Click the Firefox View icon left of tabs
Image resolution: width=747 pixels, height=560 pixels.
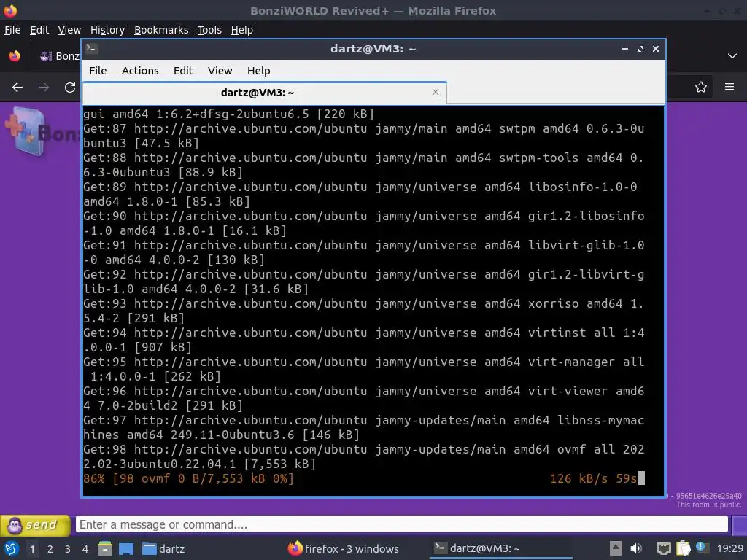click(15, 56)
